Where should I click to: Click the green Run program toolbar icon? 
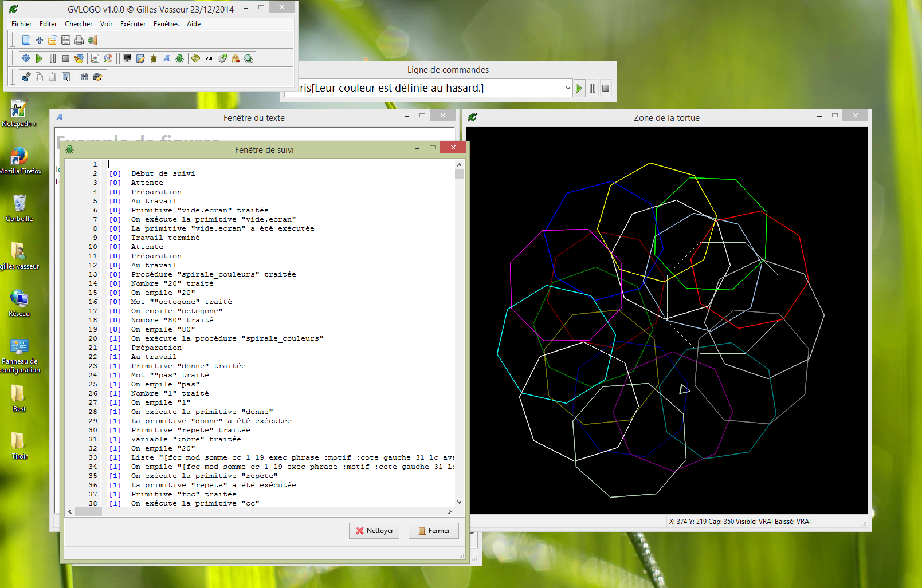pyautogui.click(x=39, y=58)
